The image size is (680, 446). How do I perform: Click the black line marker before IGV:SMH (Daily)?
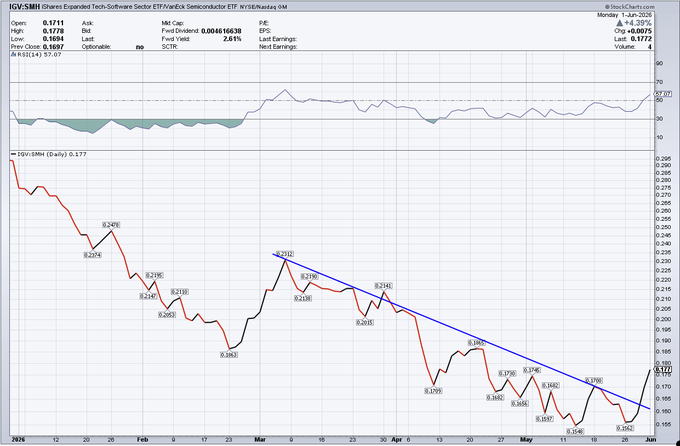[x=13, y=154]
